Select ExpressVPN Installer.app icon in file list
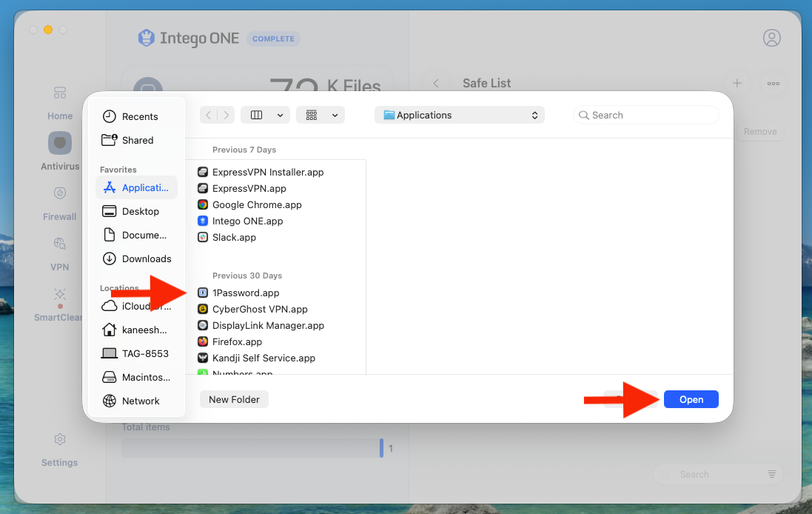Image resolution: width=812 pixels, height=514 pixels. pos(203,172)
